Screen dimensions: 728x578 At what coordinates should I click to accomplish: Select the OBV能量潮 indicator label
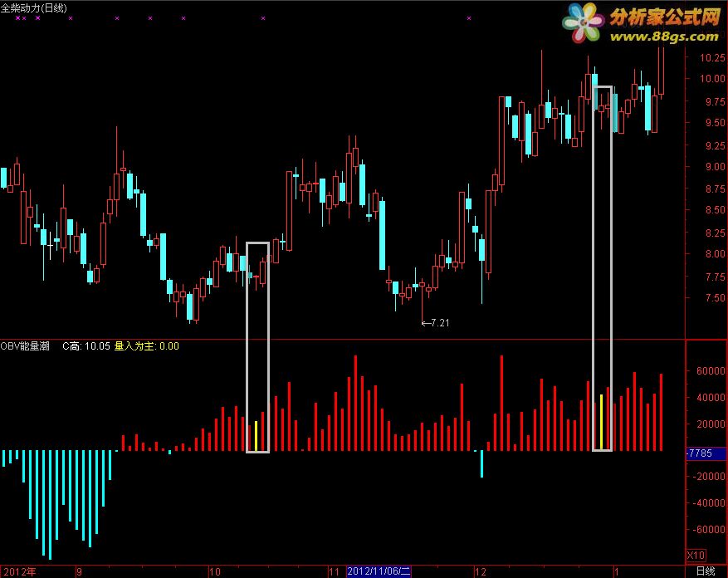tap(25, 346)
